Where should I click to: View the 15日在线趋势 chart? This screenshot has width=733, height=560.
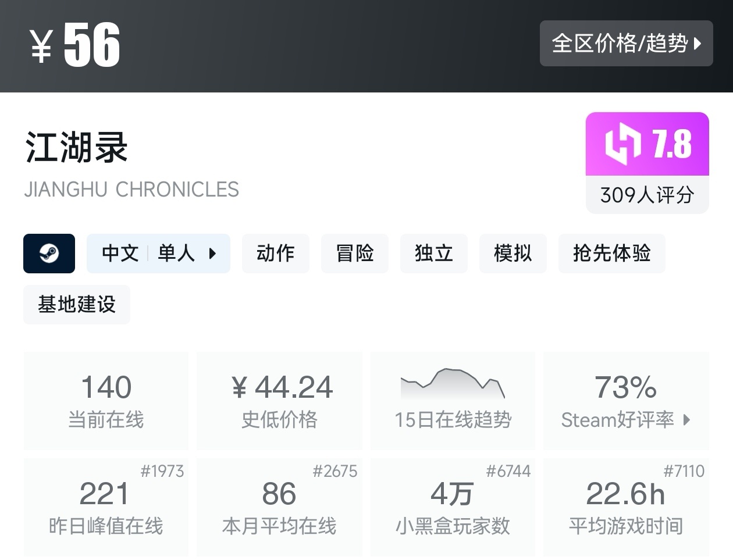453,401
